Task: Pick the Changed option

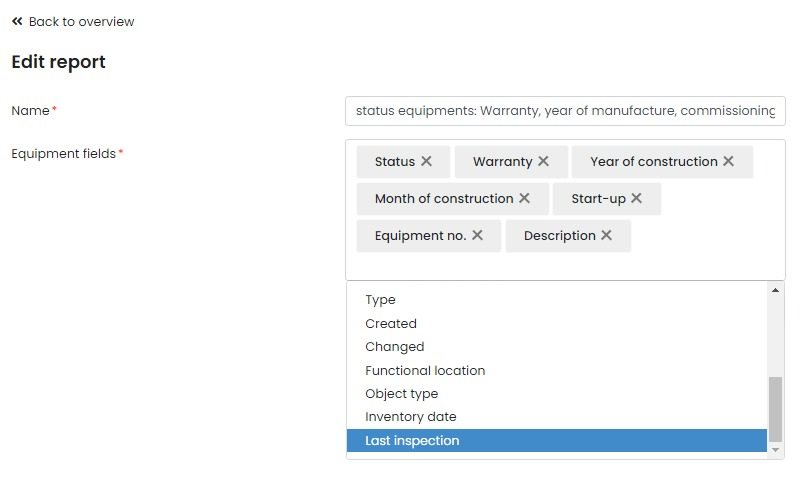Action: 395,347
